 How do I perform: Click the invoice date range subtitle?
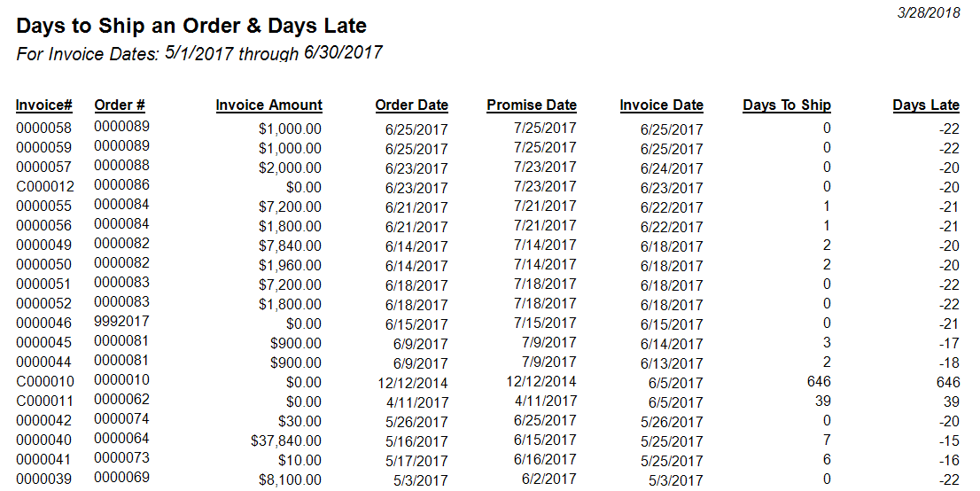tap(199, 54)
